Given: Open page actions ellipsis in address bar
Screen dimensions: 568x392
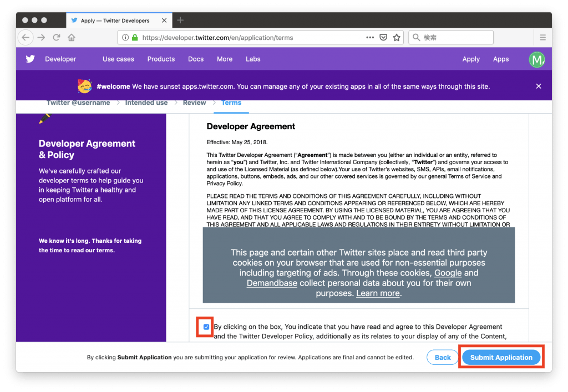Looking at the screenshot, I should coord(370,38).
